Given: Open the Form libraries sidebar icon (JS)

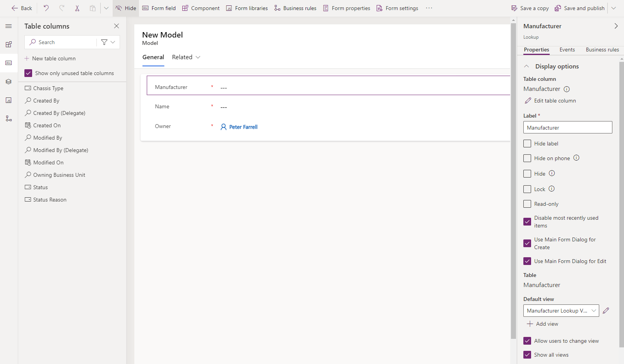Looking at the screenshot, I should tap(9, 100).
